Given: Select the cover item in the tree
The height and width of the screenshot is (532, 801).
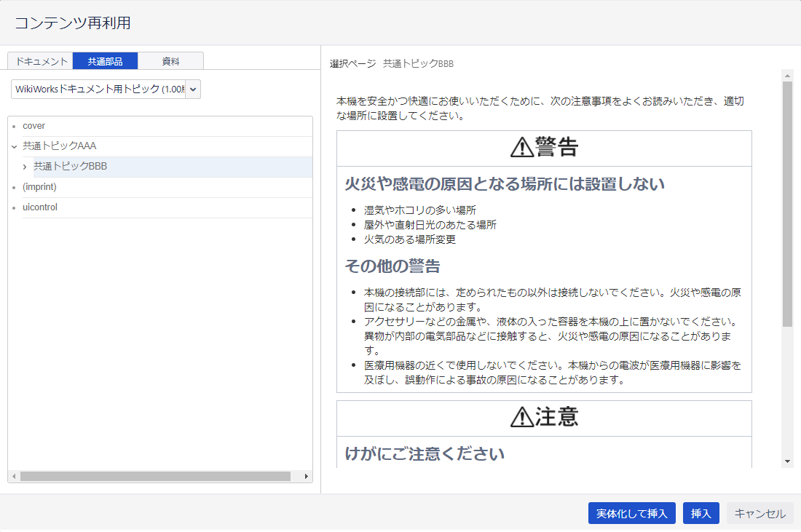Looking at the screenshot, I should (33, 126).
